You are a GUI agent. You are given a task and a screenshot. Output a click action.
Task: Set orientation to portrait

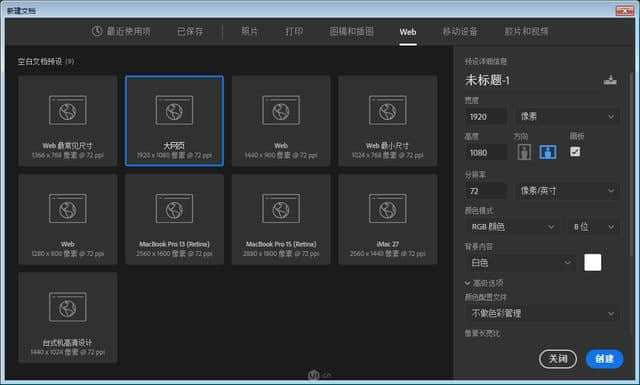tap(524, 152)
